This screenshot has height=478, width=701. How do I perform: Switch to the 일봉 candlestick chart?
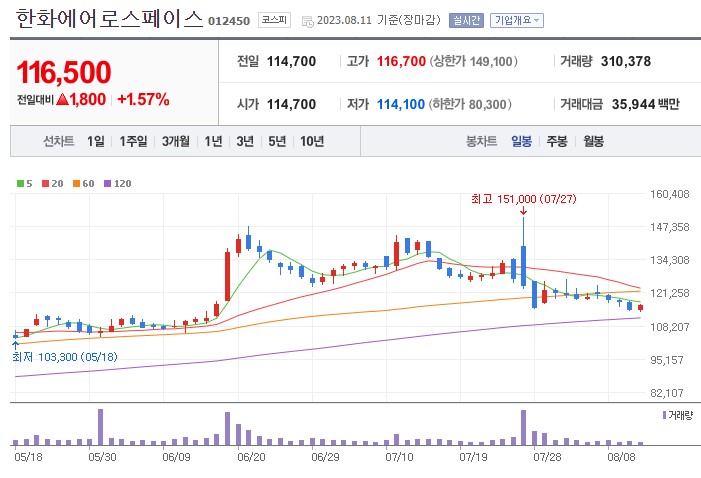tap(521, 141)
